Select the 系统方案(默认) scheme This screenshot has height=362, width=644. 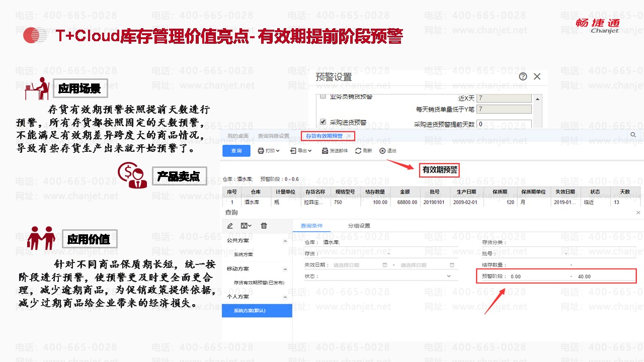coord(257,311)
